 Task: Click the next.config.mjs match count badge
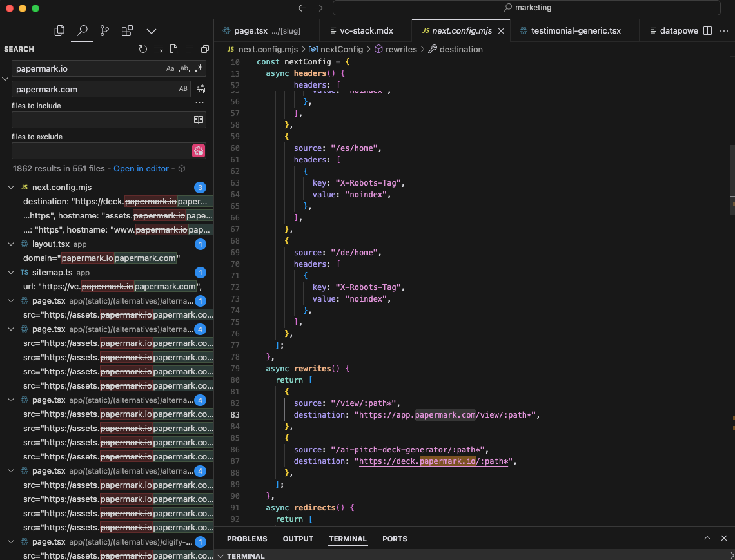200,188
